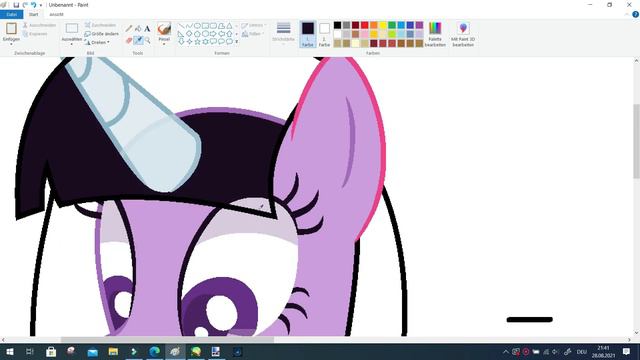
Task: Choose the yellow color swatch
Action: pos(383,25)
